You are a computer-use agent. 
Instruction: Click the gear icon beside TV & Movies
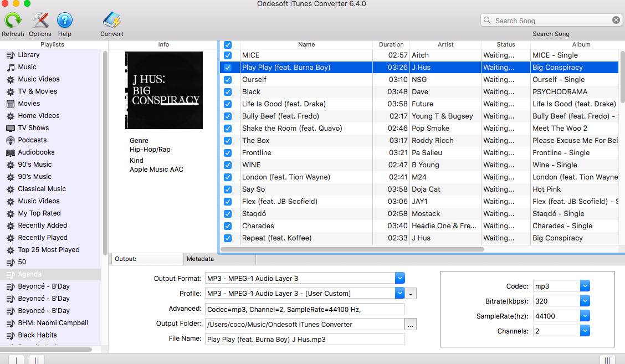pos(11,92)
